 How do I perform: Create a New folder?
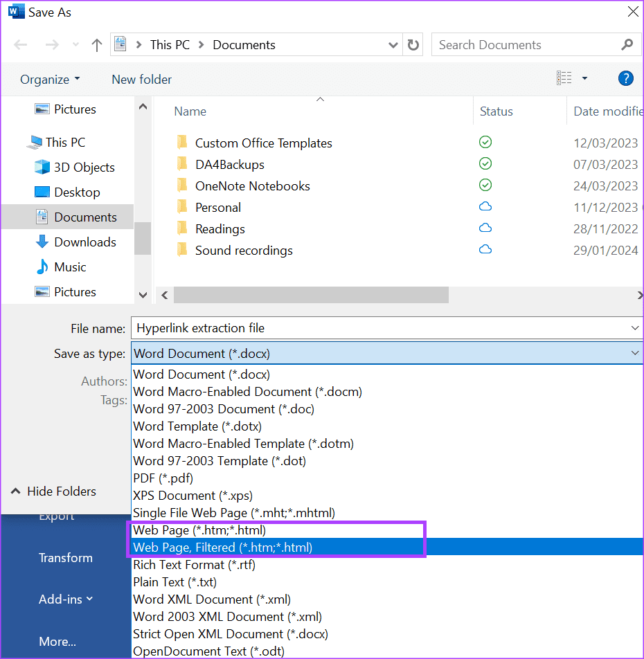(142, 80)
